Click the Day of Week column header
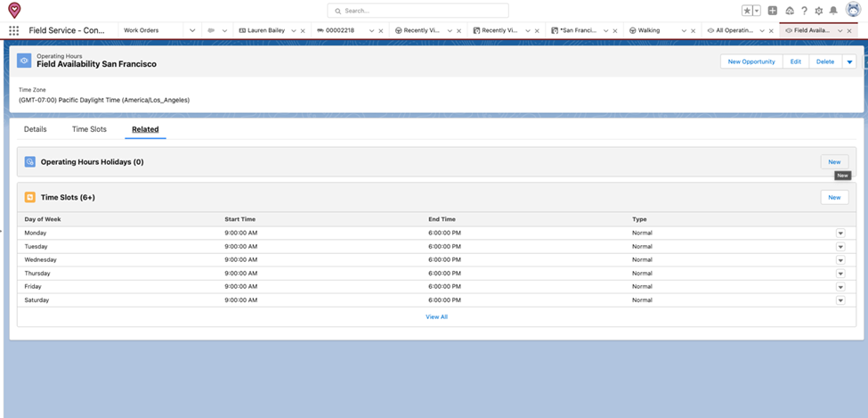 [x=43, y=219]
